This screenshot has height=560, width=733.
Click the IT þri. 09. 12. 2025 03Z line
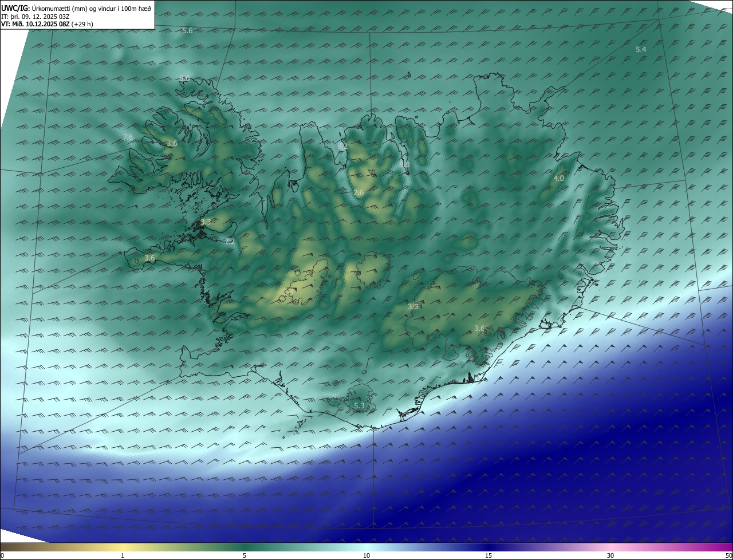[36, 17]
